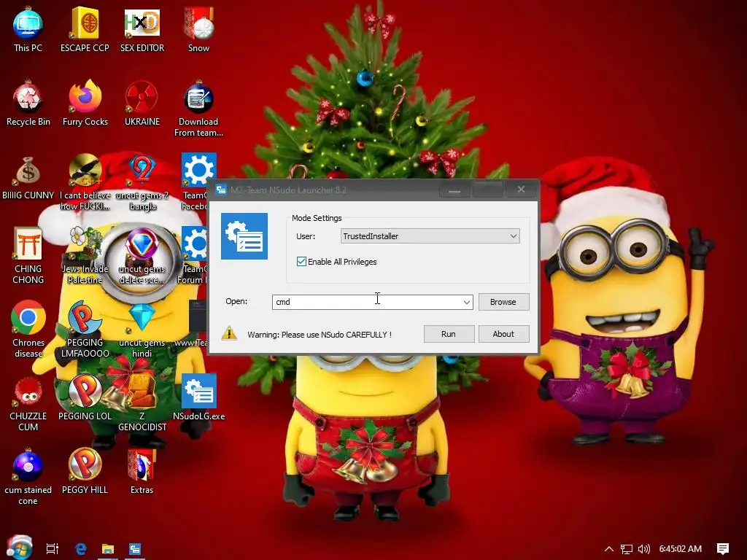Open the Action Center notifications
Viewport: 747px width, 560px height.
tap(723, 549)
